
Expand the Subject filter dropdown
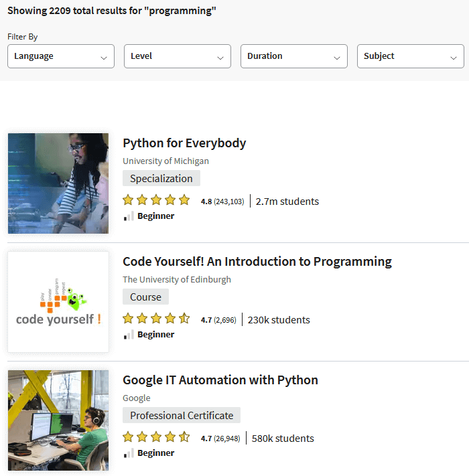(410, 56)
